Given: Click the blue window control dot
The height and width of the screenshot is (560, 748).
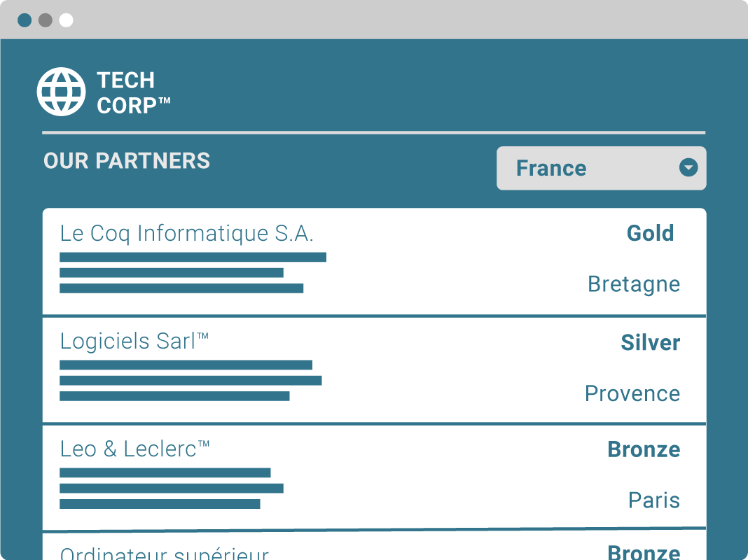Looking at the screenshot, I should click(x=25, y=20).
